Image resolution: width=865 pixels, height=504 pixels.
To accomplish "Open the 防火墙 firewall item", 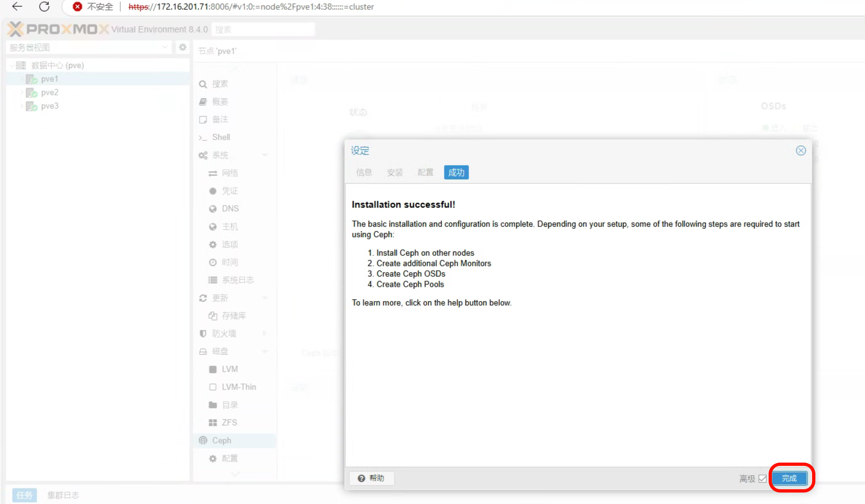I will coord(224,333).
